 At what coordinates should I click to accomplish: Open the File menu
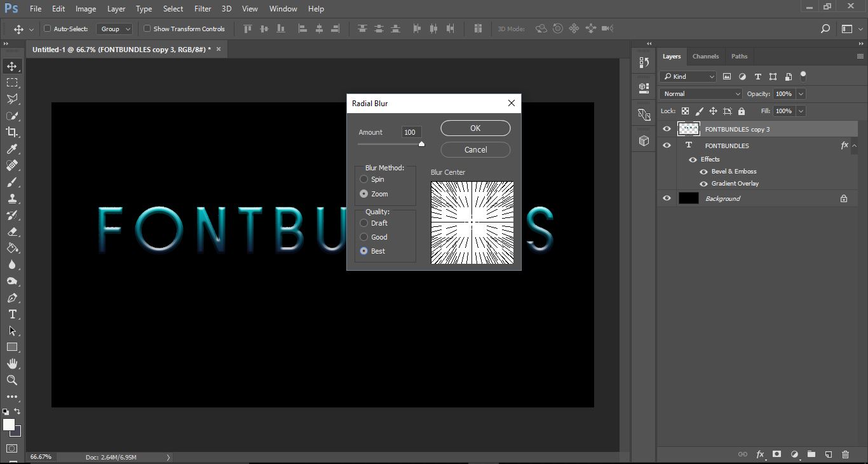coord(36,9)
